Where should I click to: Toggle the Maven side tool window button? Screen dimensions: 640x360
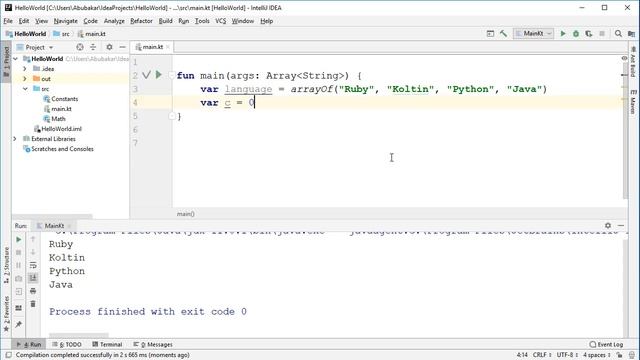pos(633,102)
